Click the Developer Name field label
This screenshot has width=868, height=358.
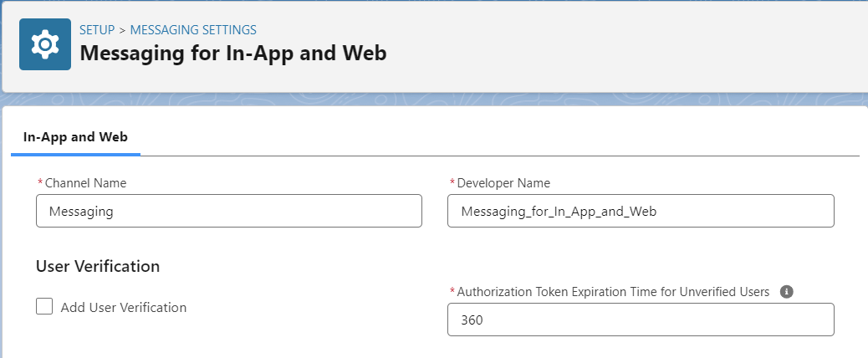point(503,183)
